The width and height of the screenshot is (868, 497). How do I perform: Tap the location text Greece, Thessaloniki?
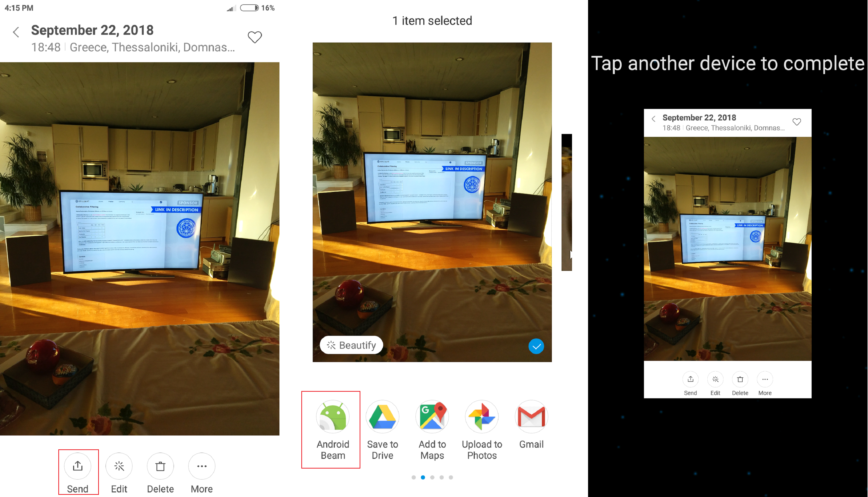[152, 47]
